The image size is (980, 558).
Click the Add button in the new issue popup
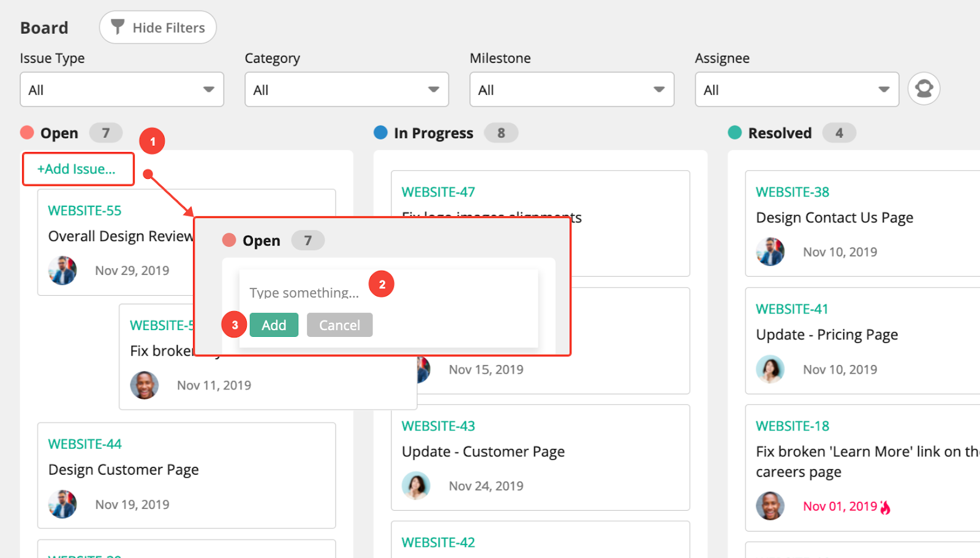pyautogui.click(x=273, y=325)
